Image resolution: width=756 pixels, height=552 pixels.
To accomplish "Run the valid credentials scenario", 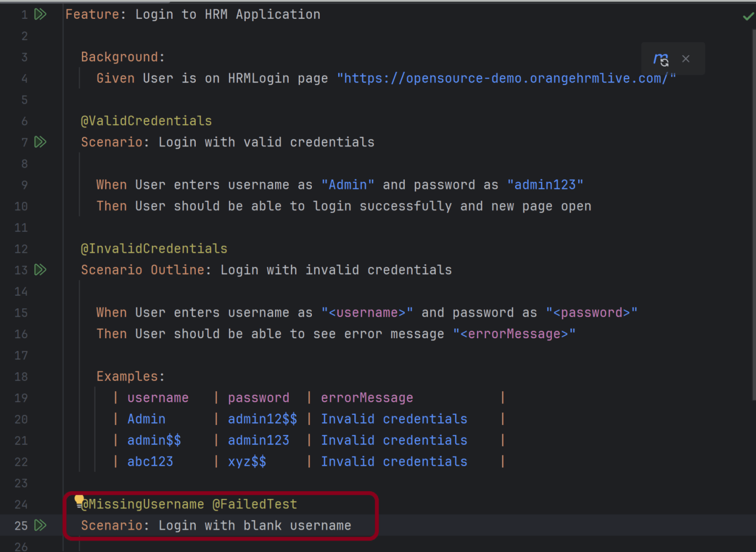I will (41, 142).
